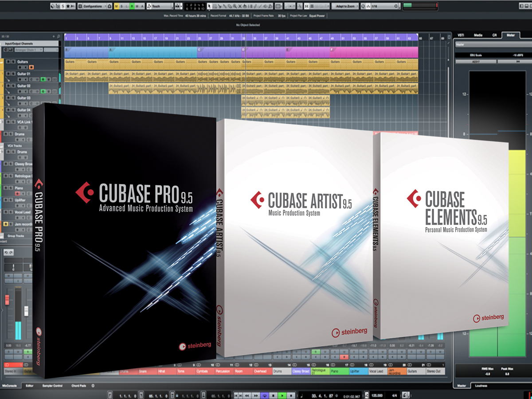Toggle the W write automation toolbar button
Screen dimensions: 532x399
pyautogui.click(x=137, y=6)
